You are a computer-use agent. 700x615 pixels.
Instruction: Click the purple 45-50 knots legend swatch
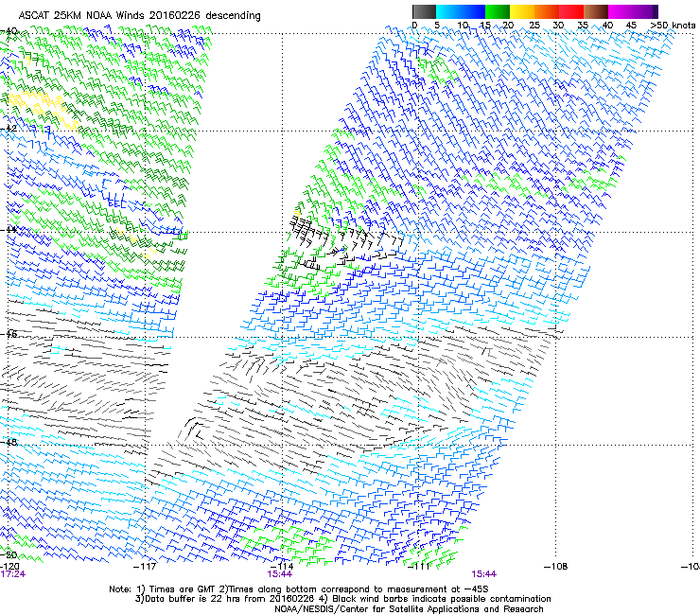[645, 11]
